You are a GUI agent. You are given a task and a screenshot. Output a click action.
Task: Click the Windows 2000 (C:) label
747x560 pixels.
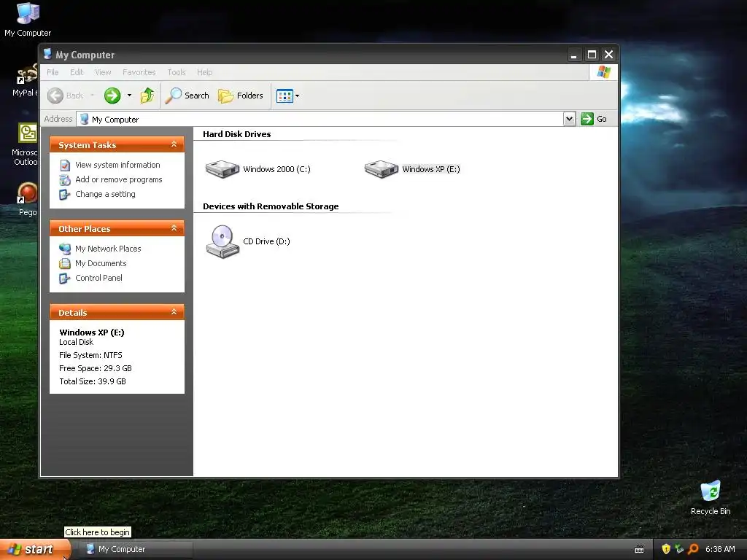(x=276, y=169)
